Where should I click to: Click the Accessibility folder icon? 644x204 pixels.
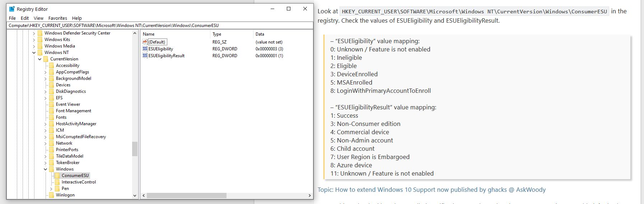[52, 65]
